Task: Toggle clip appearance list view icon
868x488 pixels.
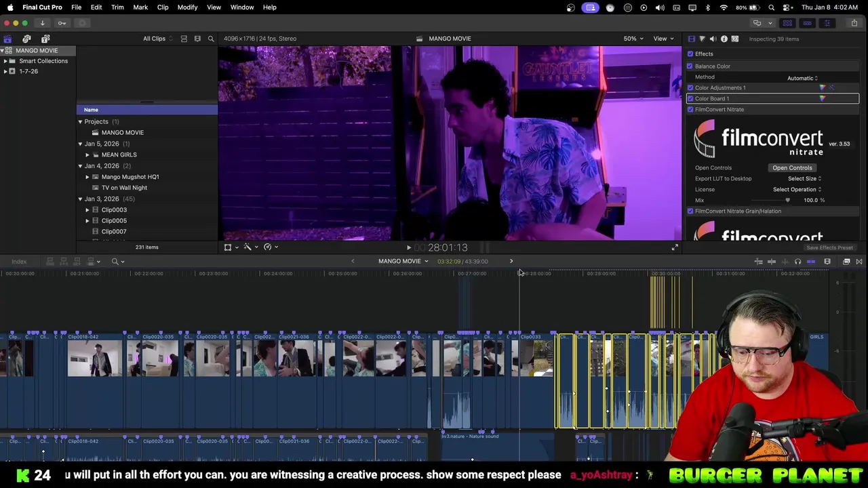Action: pyautogui.click(x=184, y=39)
